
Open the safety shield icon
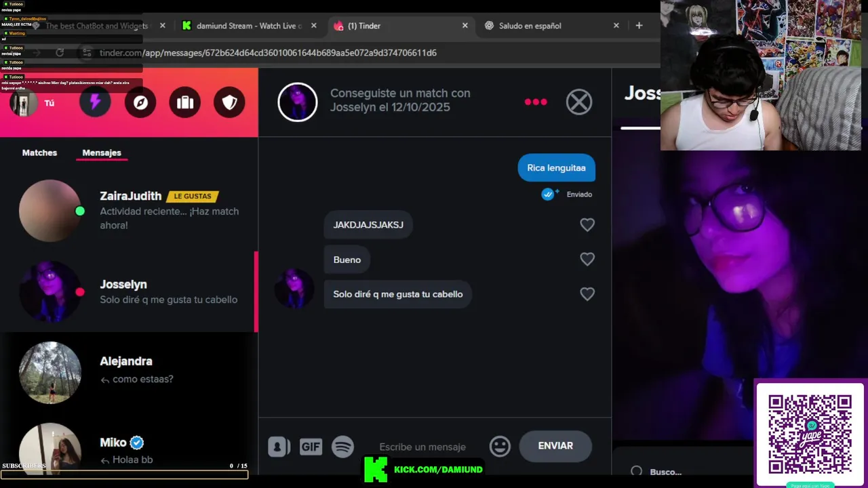click(x=230, y=102)
